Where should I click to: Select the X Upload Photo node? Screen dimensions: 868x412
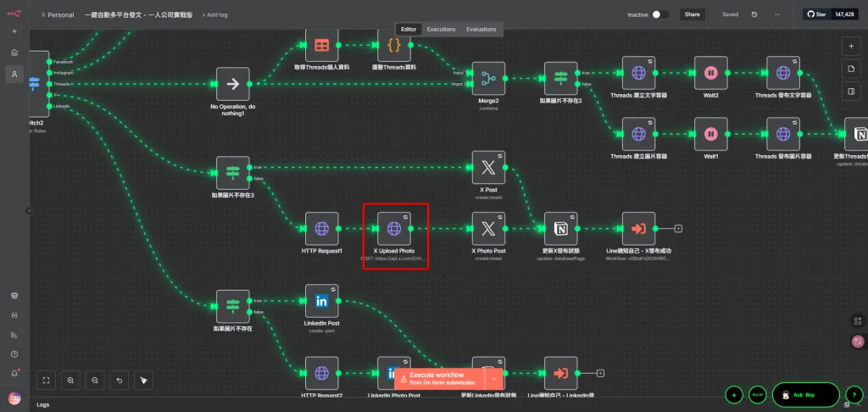(393, 228)
